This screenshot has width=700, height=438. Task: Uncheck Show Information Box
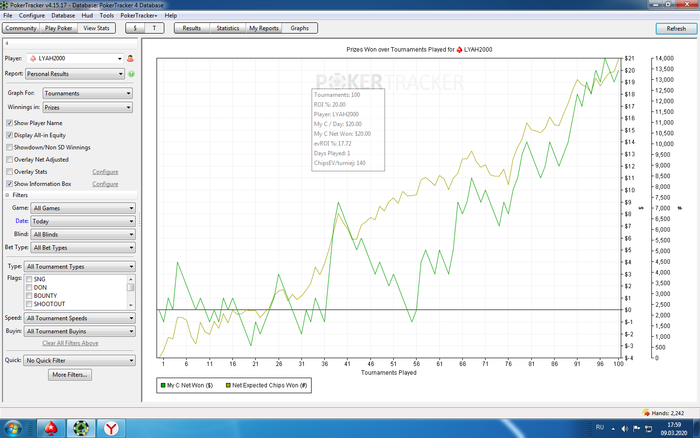pyautogui.click(x=9, y=184)
